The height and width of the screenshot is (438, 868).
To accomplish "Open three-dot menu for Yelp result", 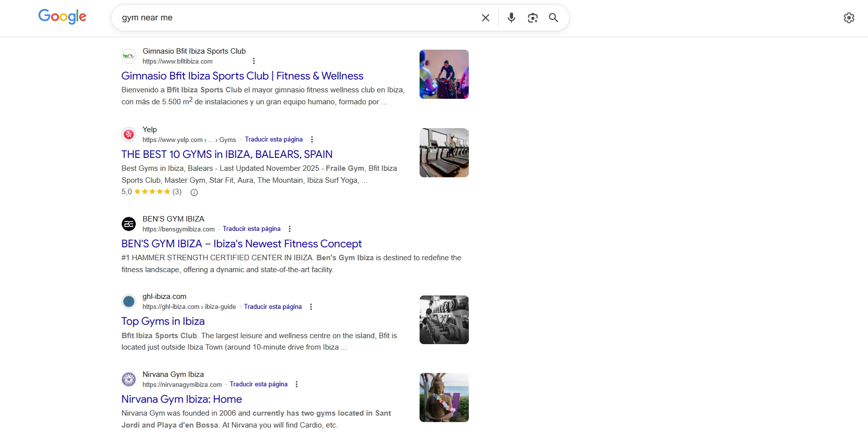I will 312,140.
